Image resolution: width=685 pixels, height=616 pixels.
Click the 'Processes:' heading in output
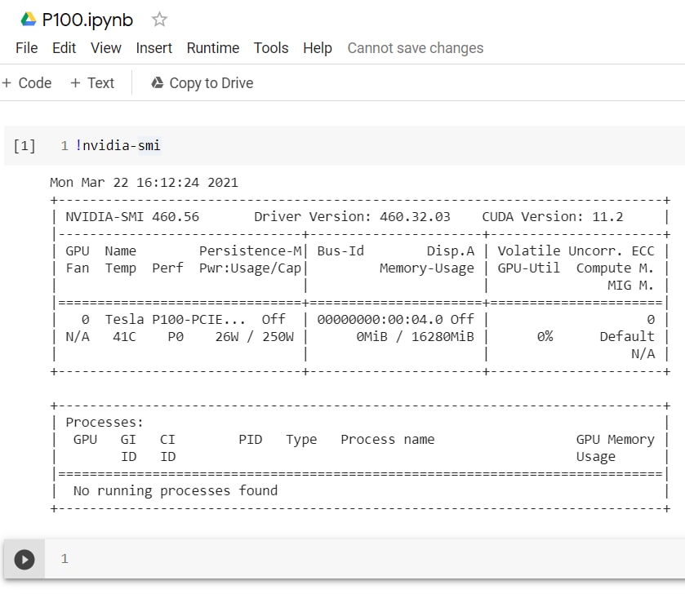(105, 422)
